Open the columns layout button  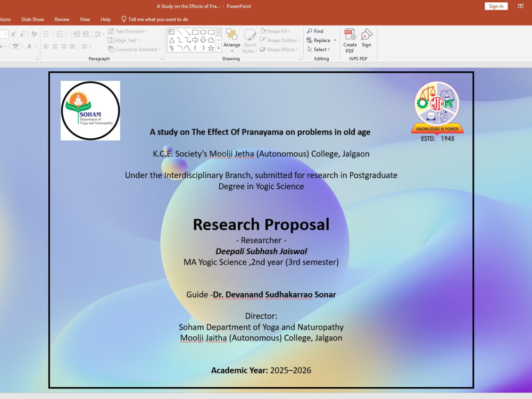click(x=87, y=46)
